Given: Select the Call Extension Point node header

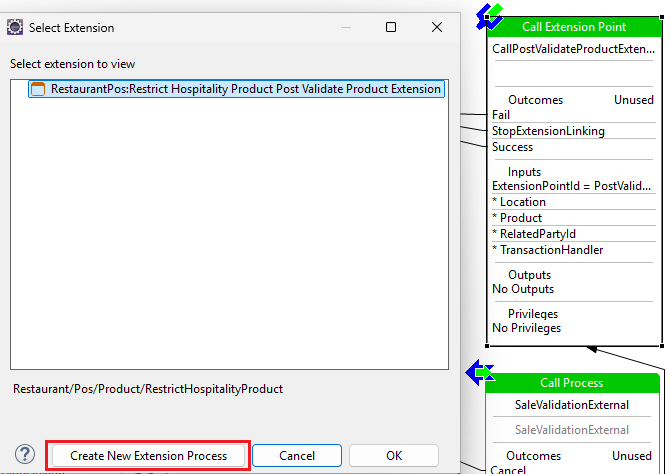Looking at the screenshot, I should point(574,27).
